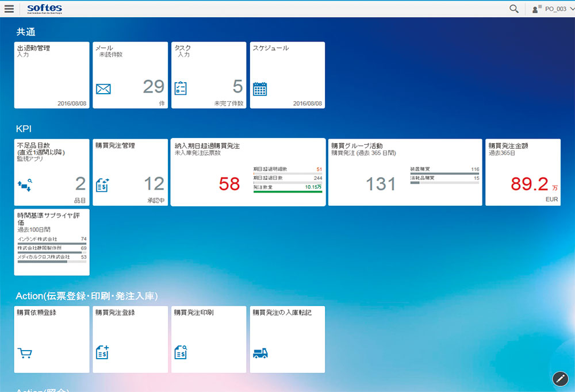Expand the PO_003 user dropdown
575x392 pixels.
(x=571, y=9)
